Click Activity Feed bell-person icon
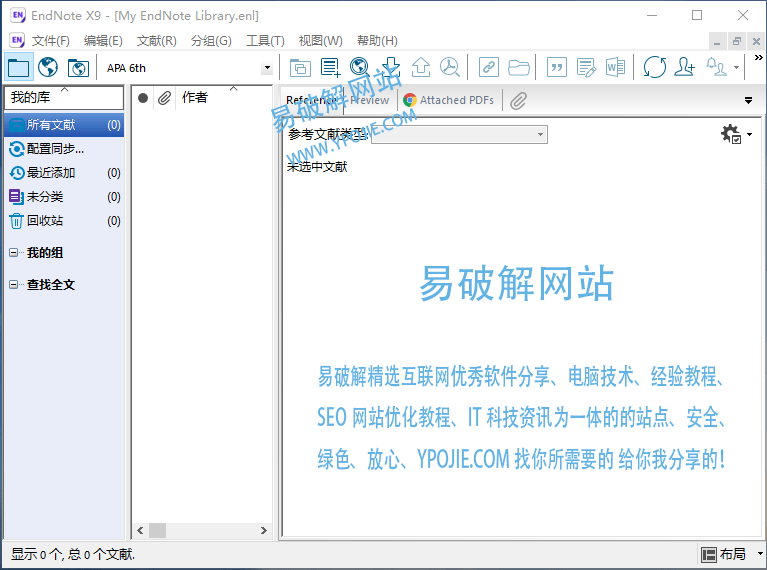This screenshot has height=570, width=767. click(716, 68)
